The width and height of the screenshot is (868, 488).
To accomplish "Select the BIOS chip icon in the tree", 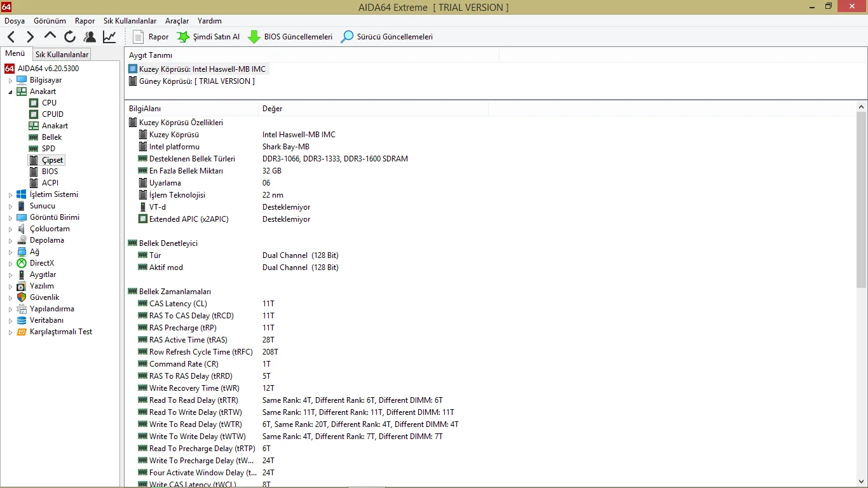I will point(34,172).
